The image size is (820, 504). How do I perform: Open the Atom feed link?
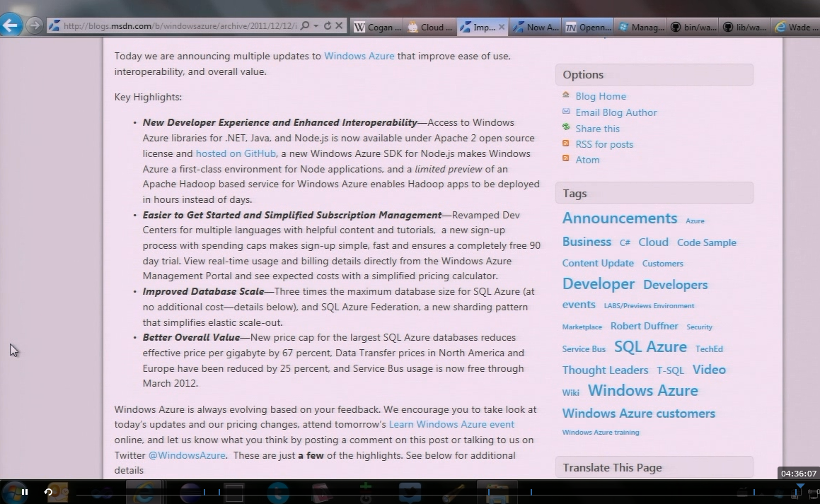click(587, 160)
